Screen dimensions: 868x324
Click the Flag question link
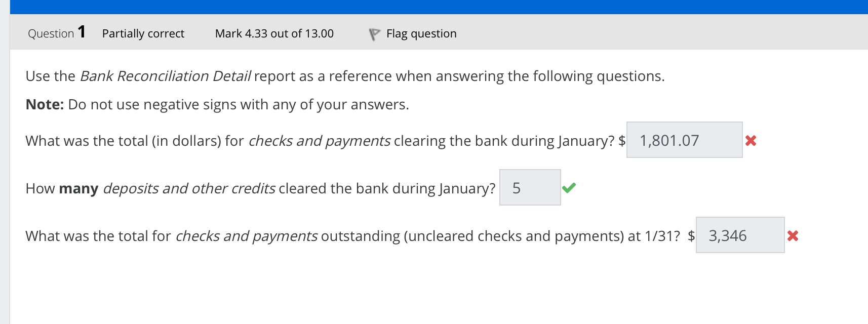tap(421, 33)
